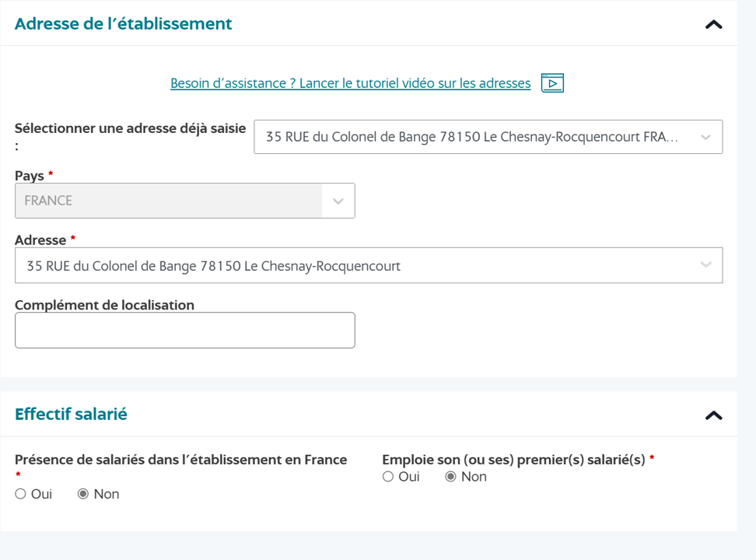Click the arrow of the saved address selector
The image size is (756, 560).
coord(705,137)
